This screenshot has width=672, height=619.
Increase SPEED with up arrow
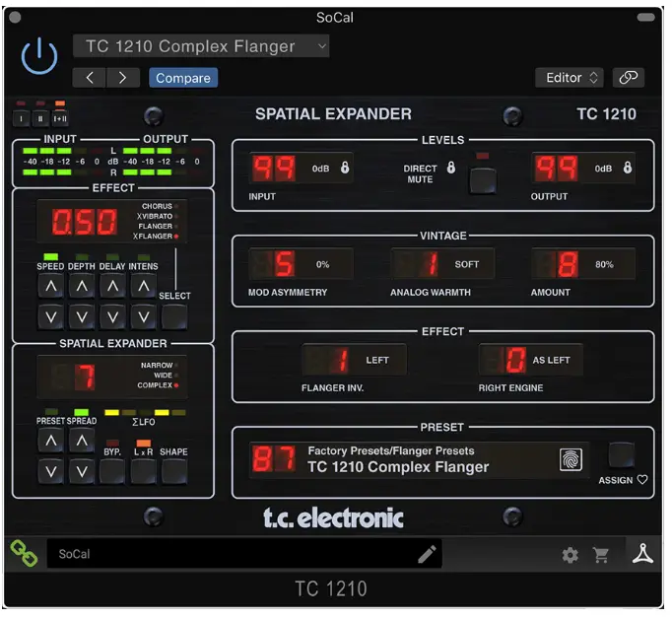coord(51,286)
